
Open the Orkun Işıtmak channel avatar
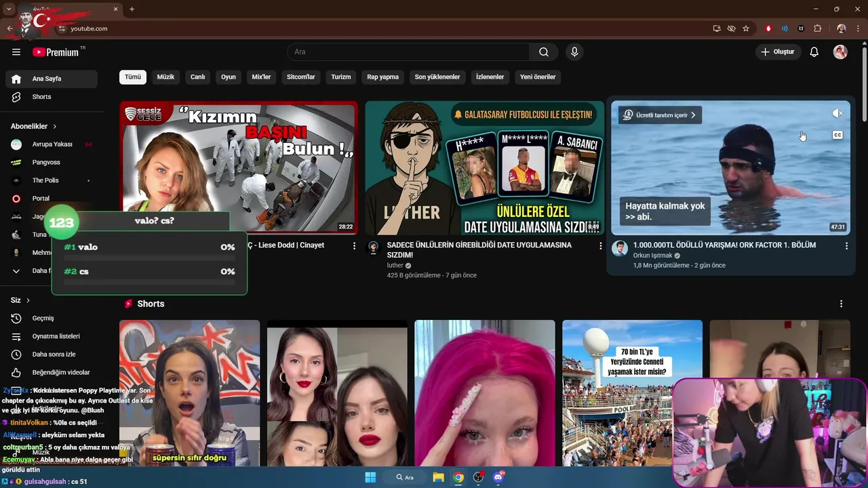click(x=619, y=248)
